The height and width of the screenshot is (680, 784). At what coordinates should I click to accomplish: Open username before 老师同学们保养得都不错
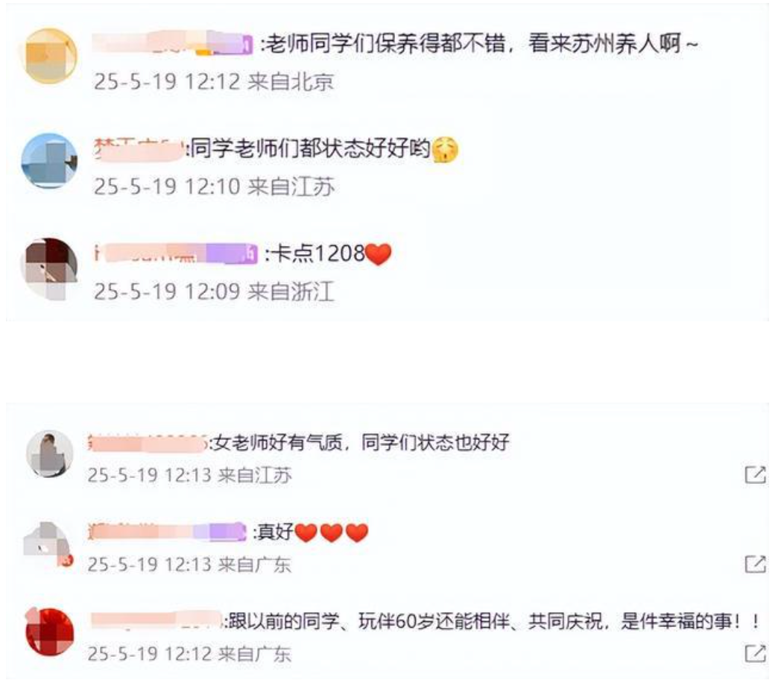tap(172, 44)
